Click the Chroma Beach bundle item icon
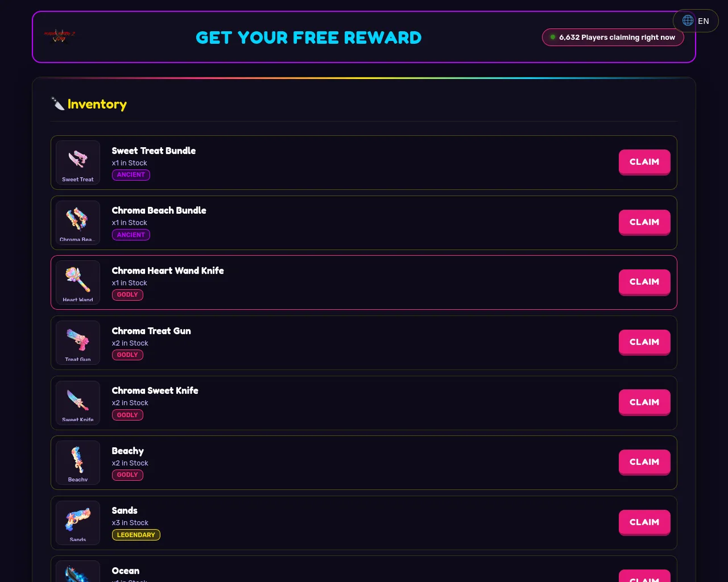Screen dimensions: 728x582 78,223
